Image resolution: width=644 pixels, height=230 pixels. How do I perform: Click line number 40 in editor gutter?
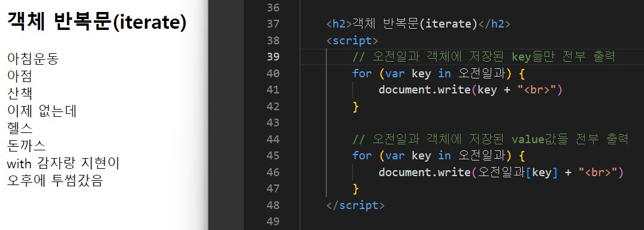[x=273, y=73]
